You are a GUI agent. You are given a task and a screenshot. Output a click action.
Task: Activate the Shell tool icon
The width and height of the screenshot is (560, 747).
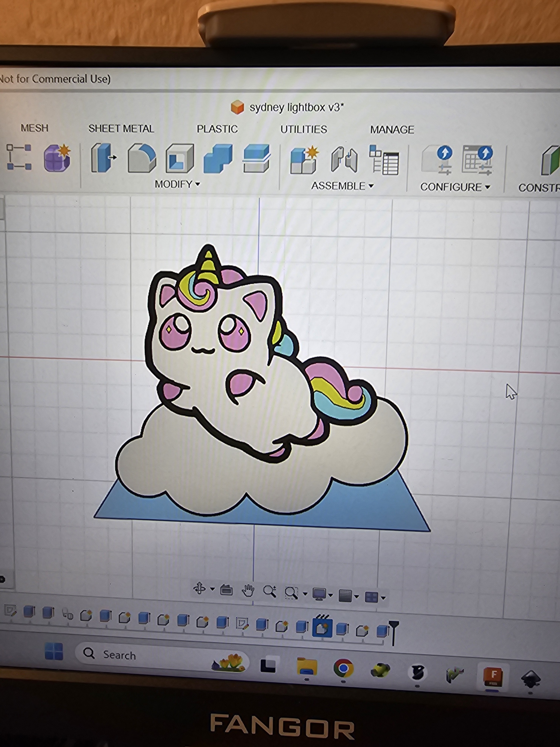click(180, 158)
